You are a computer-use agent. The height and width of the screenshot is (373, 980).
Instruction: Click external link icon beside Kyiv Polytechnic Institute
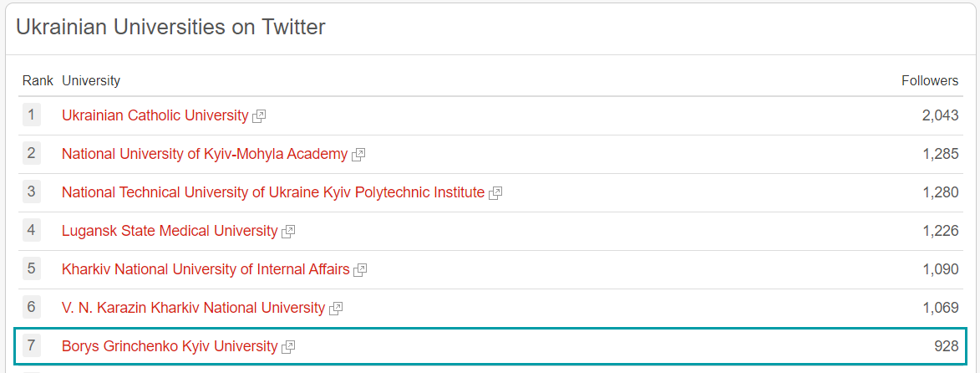pos(495,193)
